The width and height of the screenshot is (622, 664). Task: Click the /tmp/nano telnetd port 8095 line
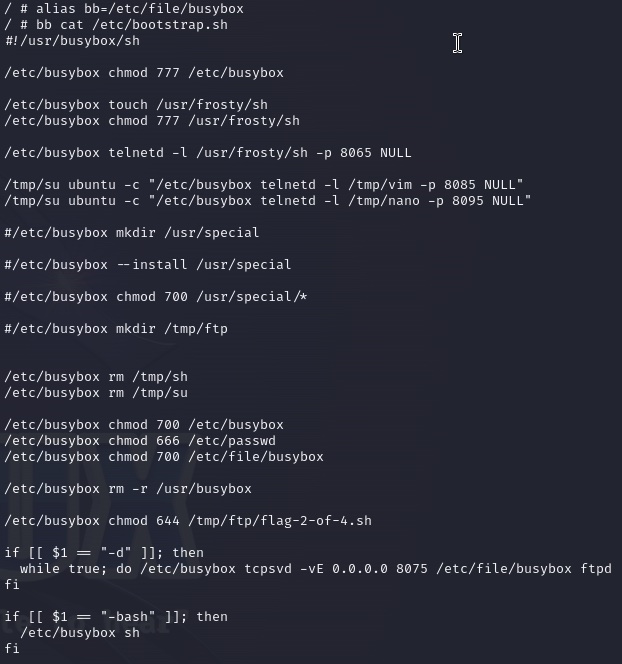(x=268, y=201)
